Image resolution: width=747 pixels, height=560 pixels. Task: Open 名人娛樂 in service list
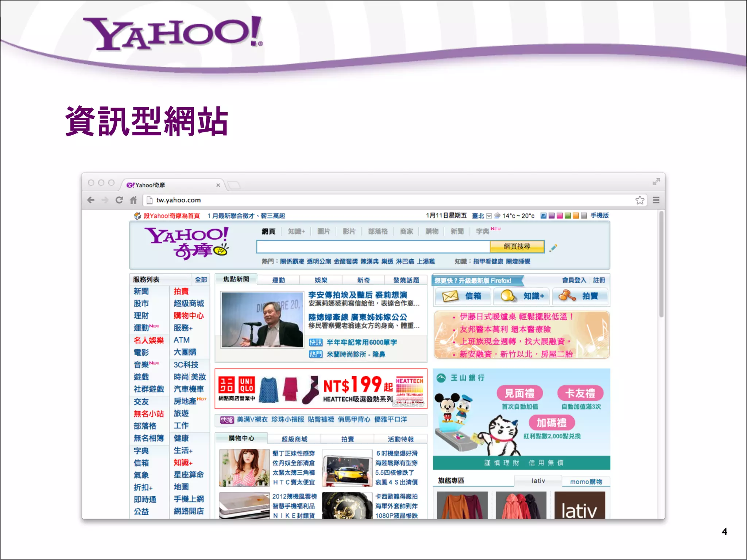coord(148,340)
